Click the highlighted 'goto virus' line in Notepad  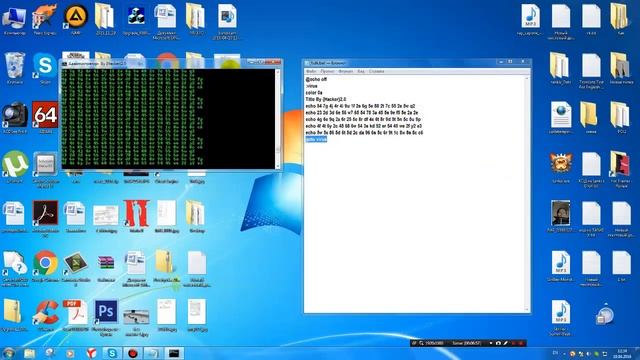click(316, 140)
